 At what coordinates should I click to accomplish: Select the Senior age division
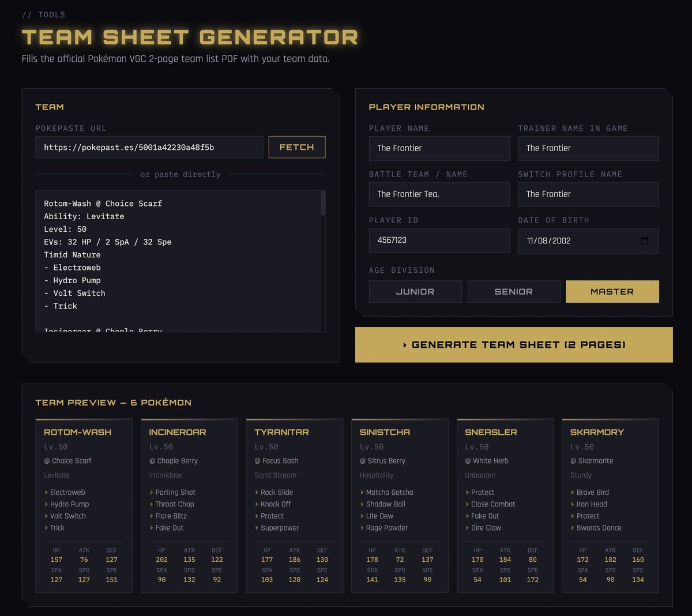[514, 292]
